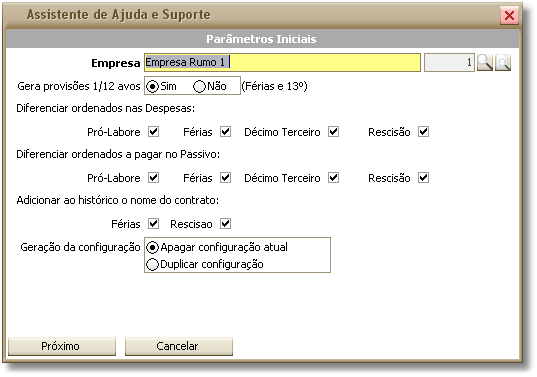Image resolution: width=537 pixels, height=377 pixels.
Task: Click the Próximo button
Action: click(x=62, y=346)
